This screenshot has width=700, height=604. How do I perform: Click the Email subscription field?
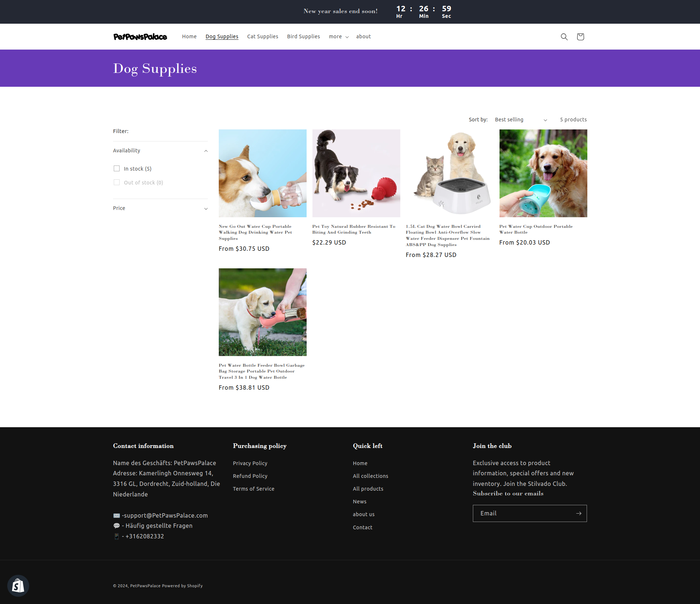tap(523, 513)
